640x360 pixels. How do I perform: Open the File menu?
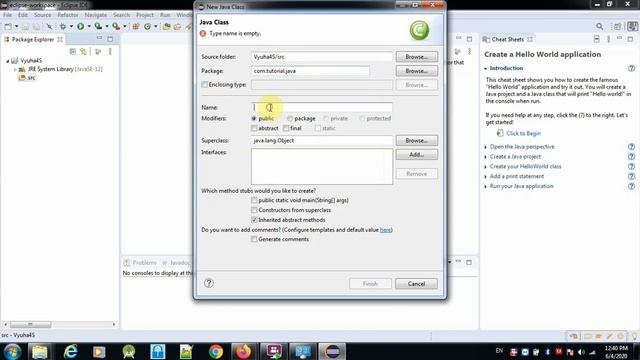click(7, 15)
